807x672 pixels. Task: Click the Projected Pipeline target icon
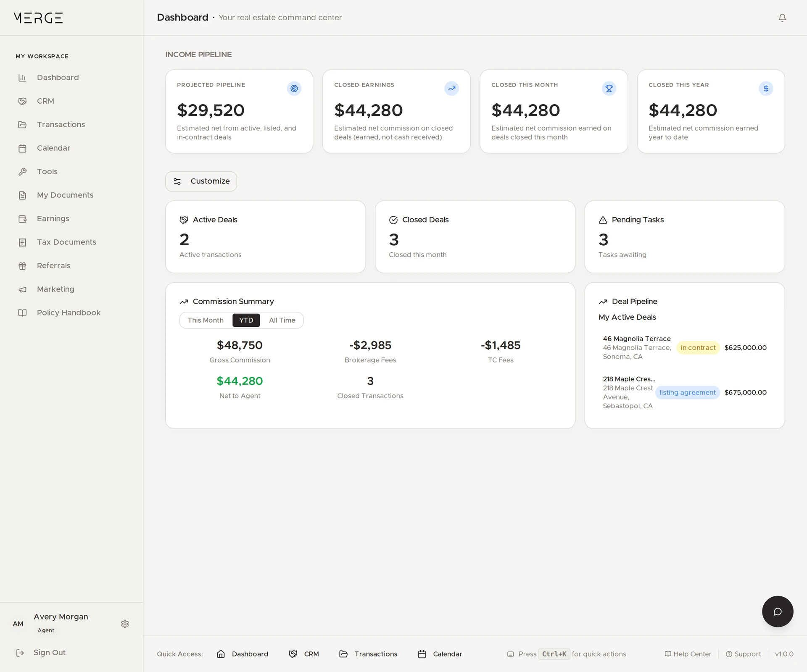[x=294, y=89]
